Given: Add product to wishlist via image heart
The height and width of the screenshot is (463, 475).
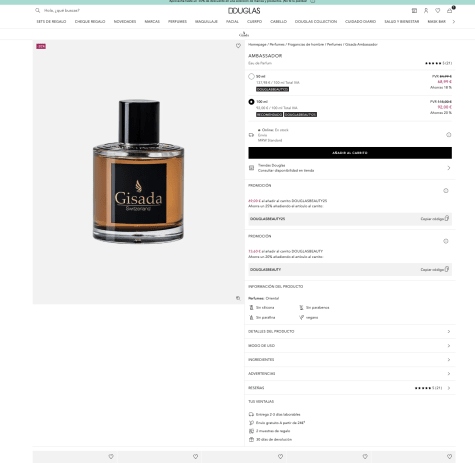Looking at the screenshot, I should [x=238, y=46].
